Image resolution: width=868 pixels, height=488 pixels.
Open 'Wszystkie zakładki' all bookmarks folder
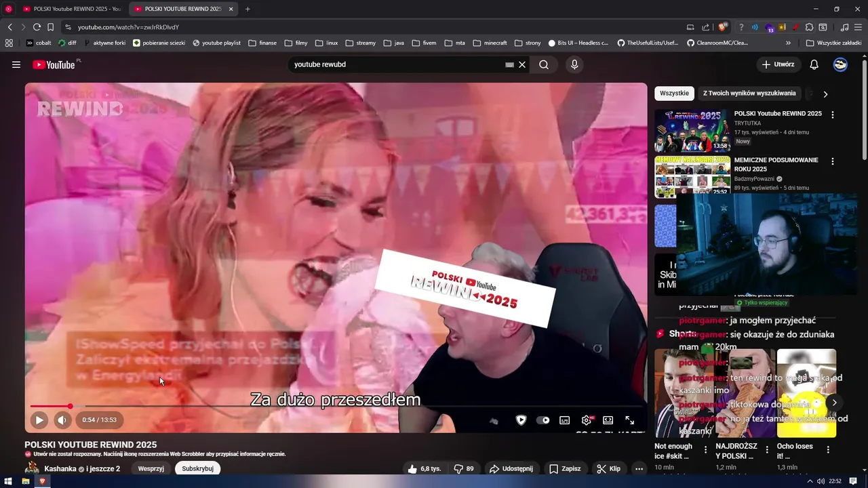[834, 43]
